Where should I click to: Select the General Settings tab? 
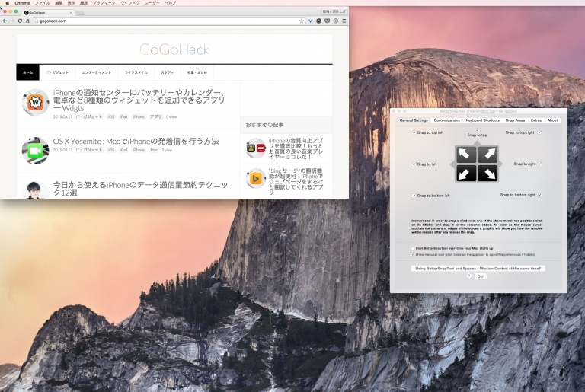tap(414, 120)
